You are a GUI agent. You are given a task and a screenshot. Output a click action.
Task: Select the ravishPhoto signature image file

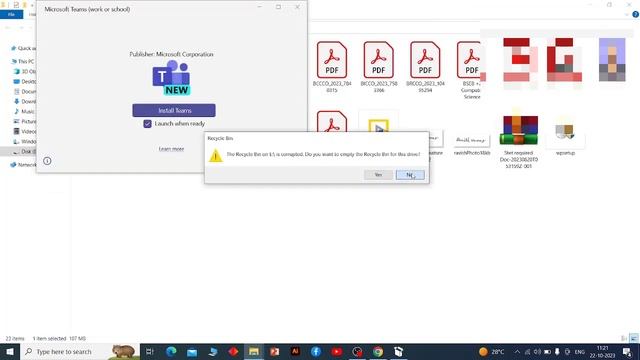coord(472,144)
